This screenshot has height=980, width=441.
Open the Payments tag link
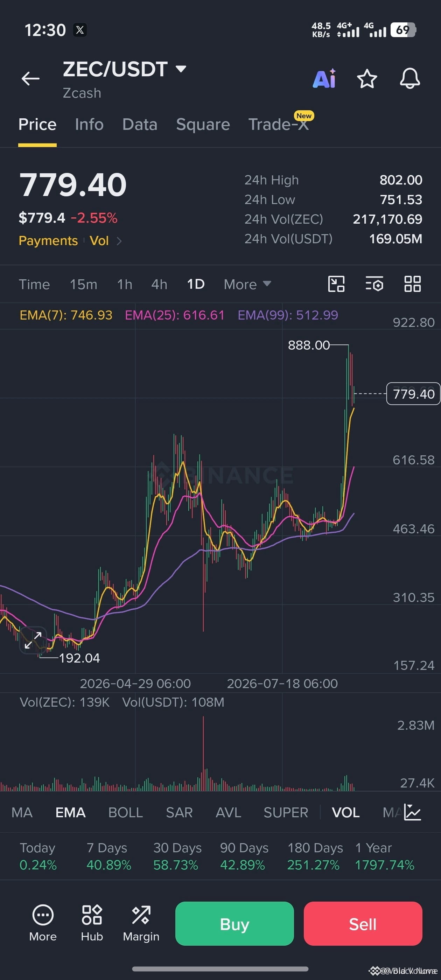pos(48,241)
